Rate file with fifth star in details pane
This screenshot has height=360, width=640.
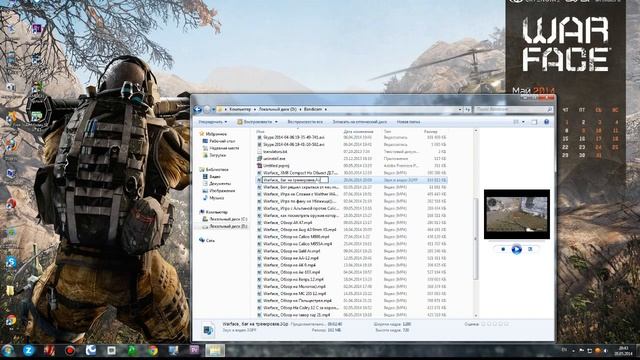[507, 324]
